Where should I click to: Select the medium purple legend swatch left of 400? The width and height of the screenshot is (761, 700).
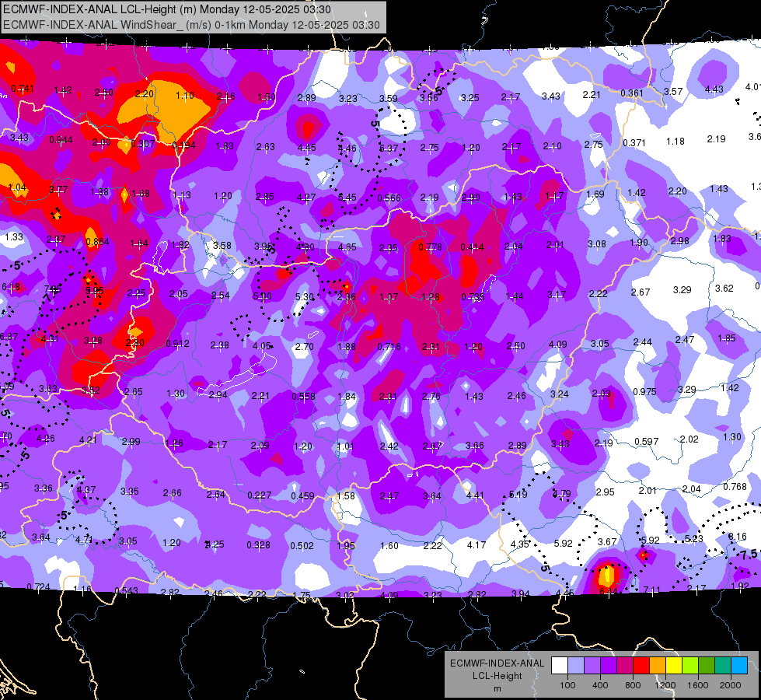592,665
